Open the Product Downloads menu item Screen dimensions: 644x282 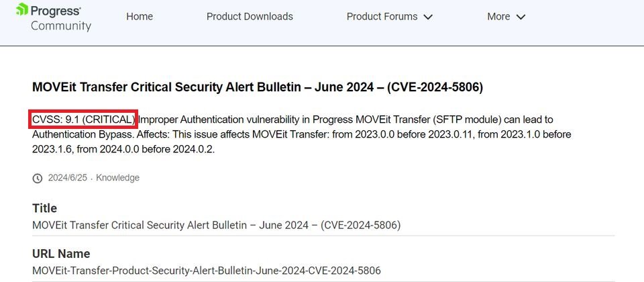250,16
